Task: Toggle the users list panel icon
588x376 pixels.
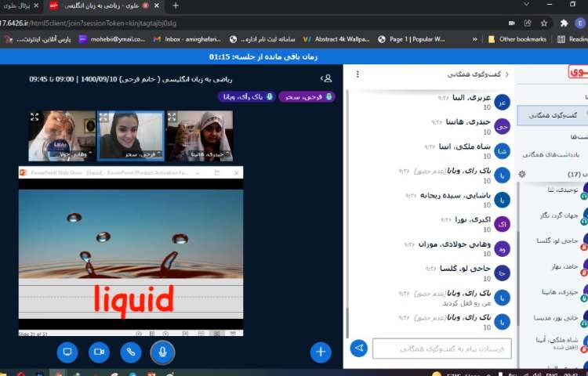Action: [327, 78]
